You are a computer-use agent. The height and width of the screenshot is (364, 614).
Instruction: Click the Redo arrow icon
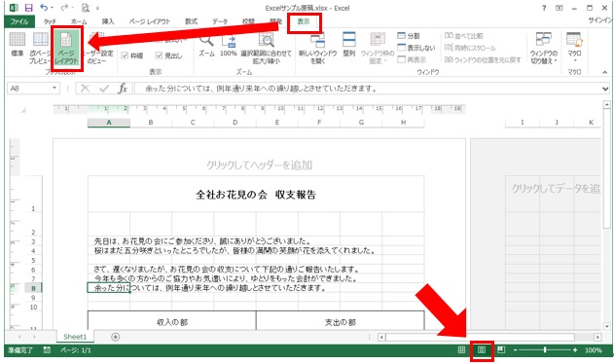(64, 8)
